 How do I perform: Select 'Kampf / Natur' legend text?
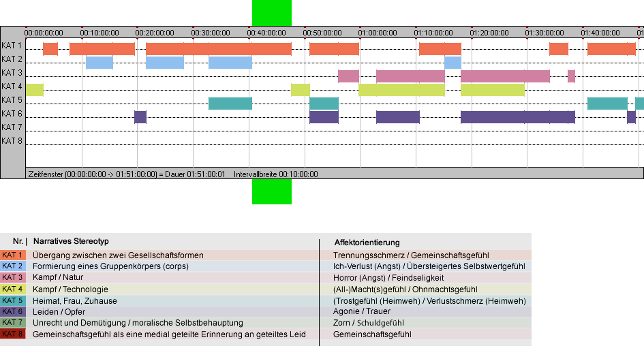click(58, 277)
